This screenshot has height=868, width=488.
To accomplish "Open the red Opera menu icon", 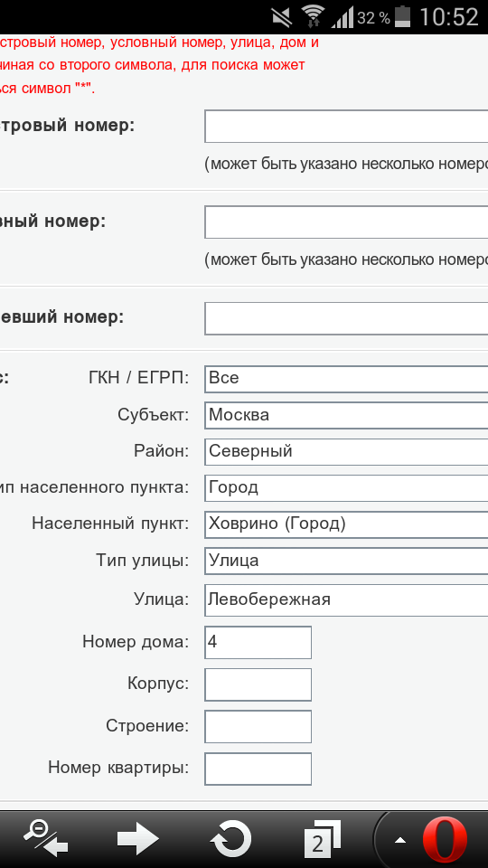I will click(445, 840).
